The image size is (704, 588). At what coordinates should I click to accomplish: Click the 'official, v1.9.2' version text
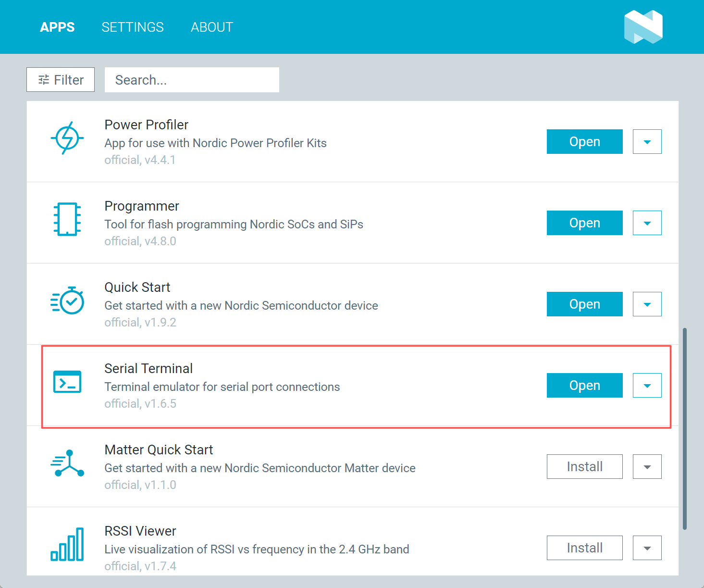click(x=140, y=323)
